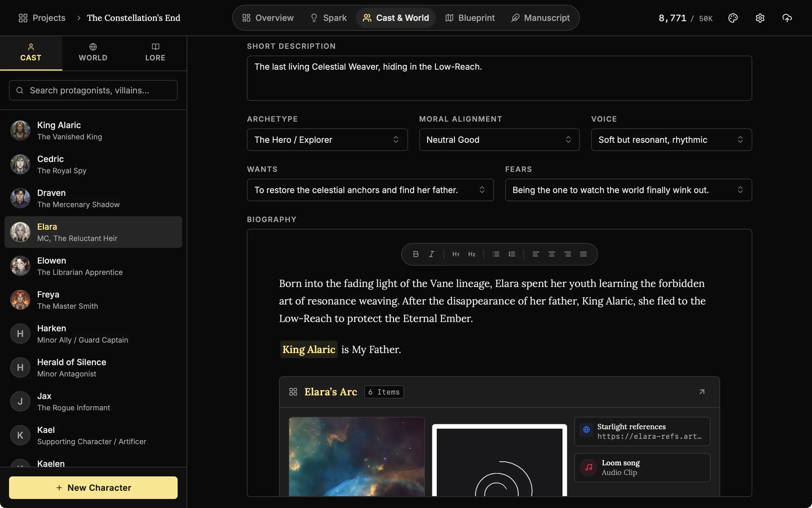
Task: Insert a bulleted list
Action: click(496, 254)
